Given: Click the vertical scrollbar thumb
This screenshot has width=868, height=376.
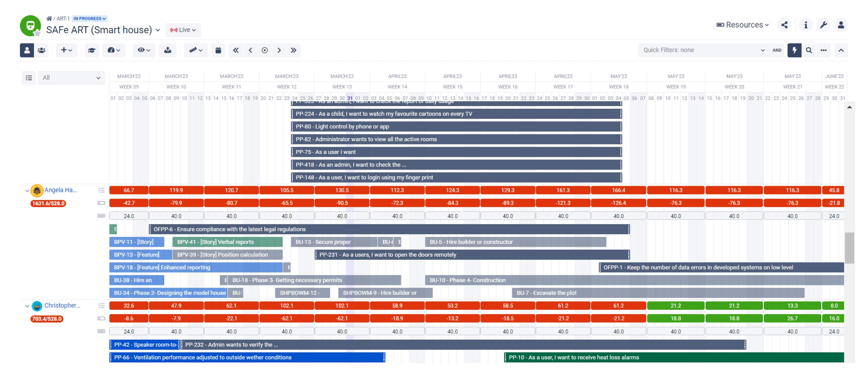Looking at the screenshot, I should (849, 248).
